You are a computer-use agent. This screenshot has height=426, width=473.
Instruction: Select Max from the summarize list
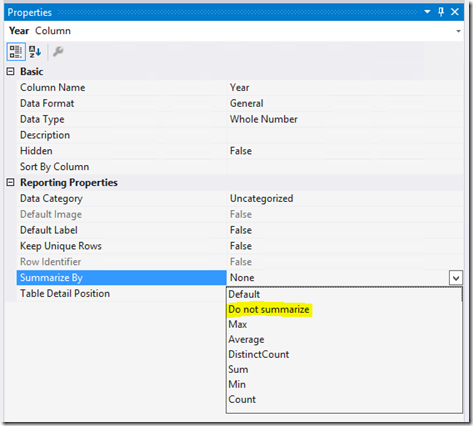point(238,324)
